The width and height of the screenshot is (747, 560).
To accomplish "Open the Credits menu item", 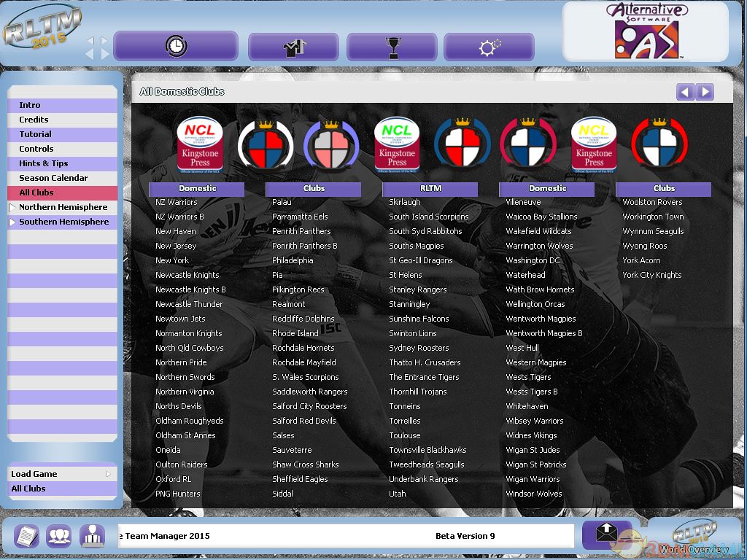I will tap(62, 120).
